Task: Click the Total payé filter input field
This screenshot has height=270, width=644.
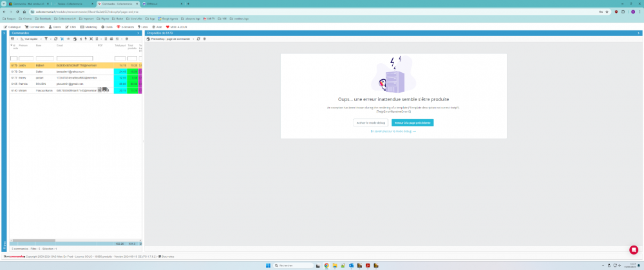Action: tap(120, 59)
